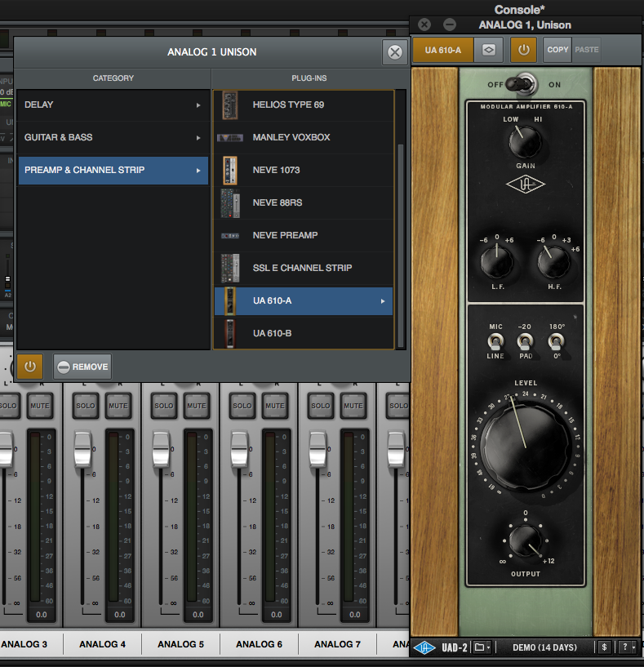The width and height of the screenshot is (644, 667).
Task: Choose MANLEY VOXBOX plug-in
Action: (x=304, y=137)
